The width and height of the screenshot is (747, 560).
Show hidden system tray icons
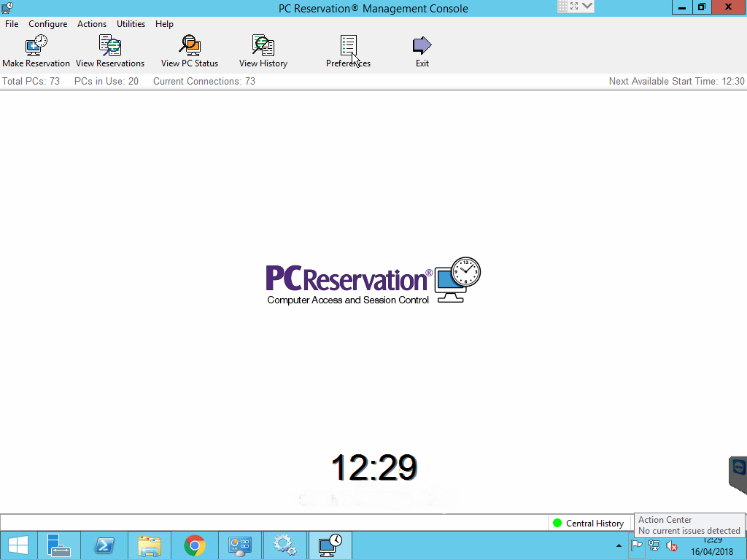pyautogui.click(x=619, y=545)
